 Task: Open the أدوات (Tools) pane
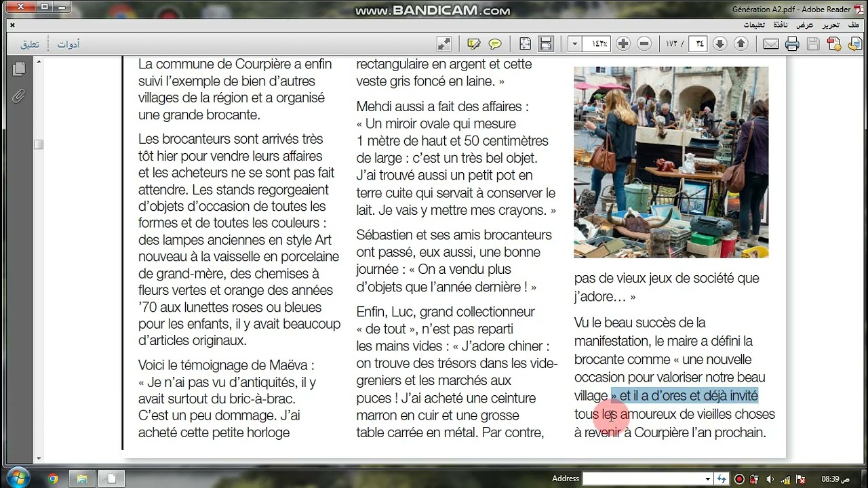pos(68,44)
